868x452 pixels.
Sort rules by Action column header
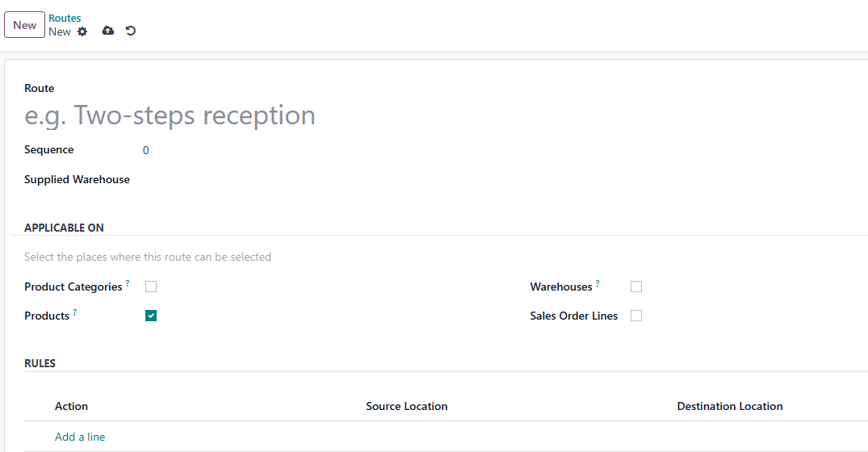click(71, 406)
